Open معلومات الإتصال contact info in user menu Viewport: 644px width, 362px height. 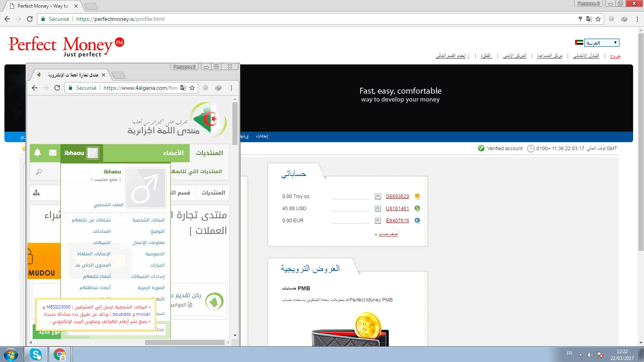pyautogui.click(x=149, y=242)
